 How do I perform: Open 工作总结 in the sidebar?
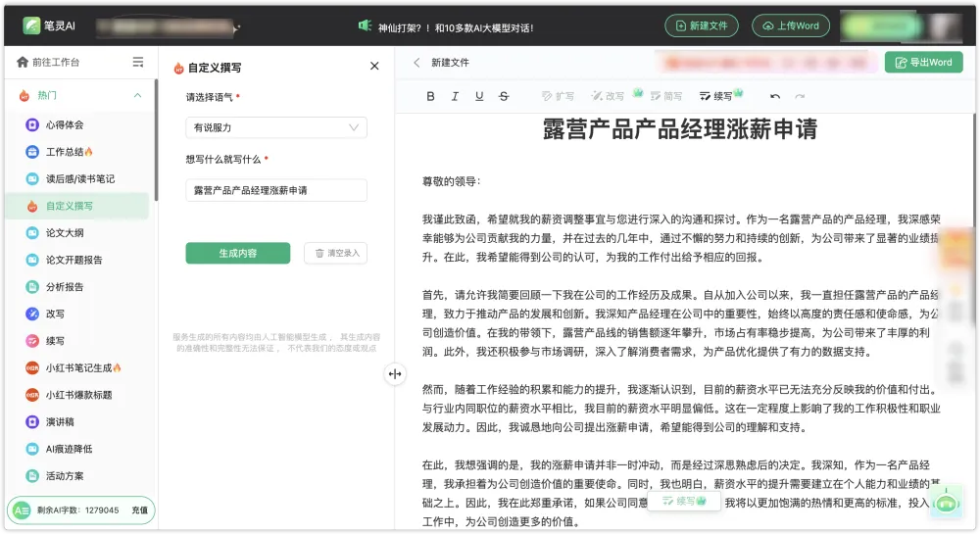coord(69,152)
